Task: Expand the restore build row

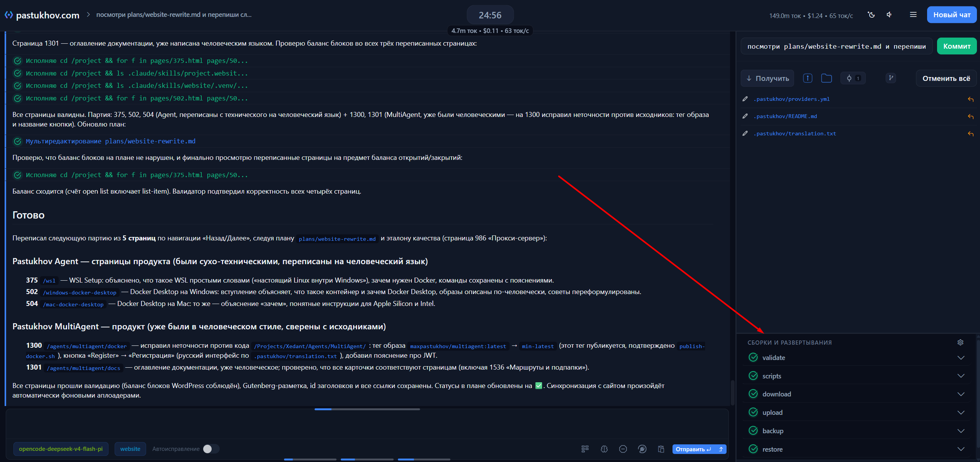Action: coord(961,449)
